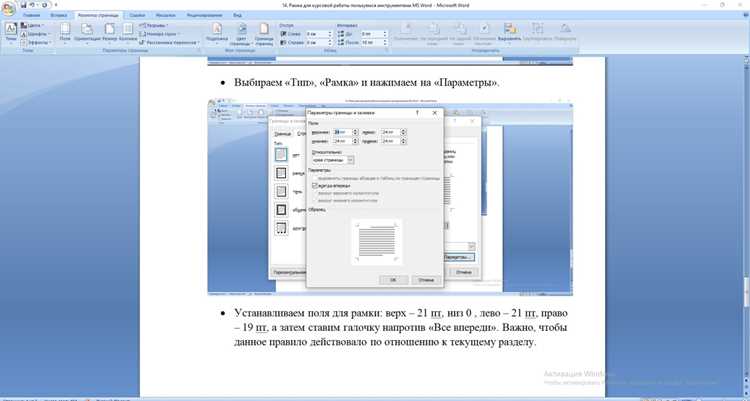Open the Цвет страницы (Page Color) picker
Screen dimensions: 750x401
pos(242,33)
